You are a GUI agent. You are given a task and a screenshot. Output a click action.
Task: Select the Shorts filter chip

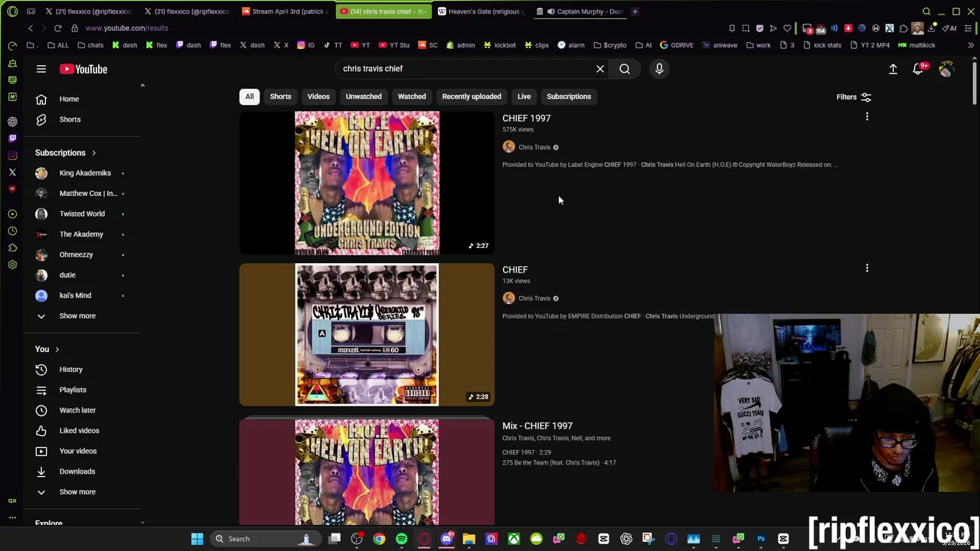(280, 96)
